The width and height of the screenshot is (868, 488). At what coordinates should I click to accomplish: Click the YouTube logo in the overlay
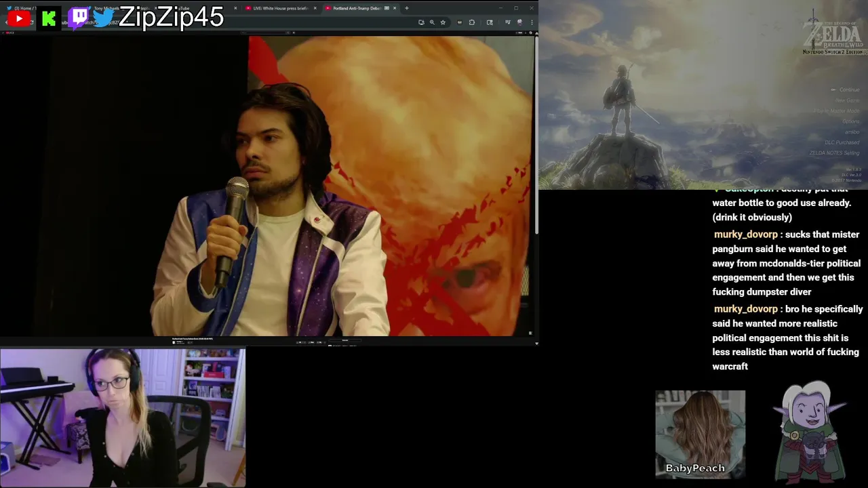tap(19, 19)
